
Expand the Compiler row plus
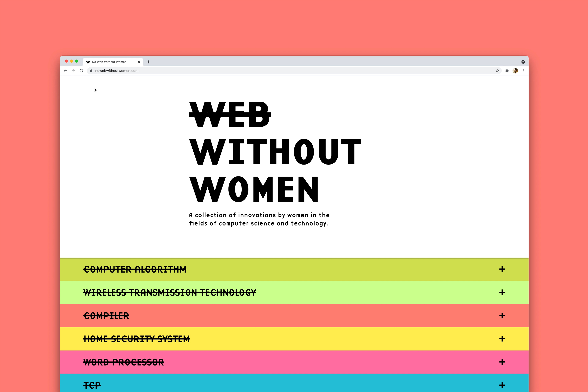[502, 316]
